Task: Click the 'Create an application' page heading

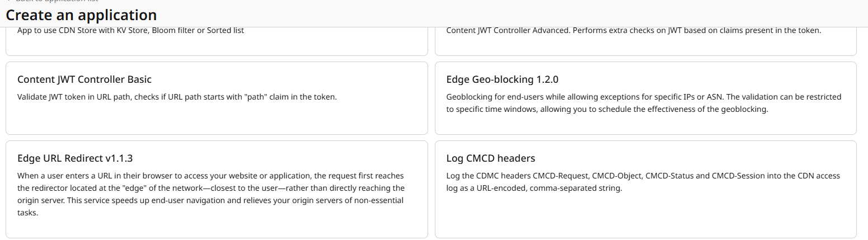Action: coord(81,15)
